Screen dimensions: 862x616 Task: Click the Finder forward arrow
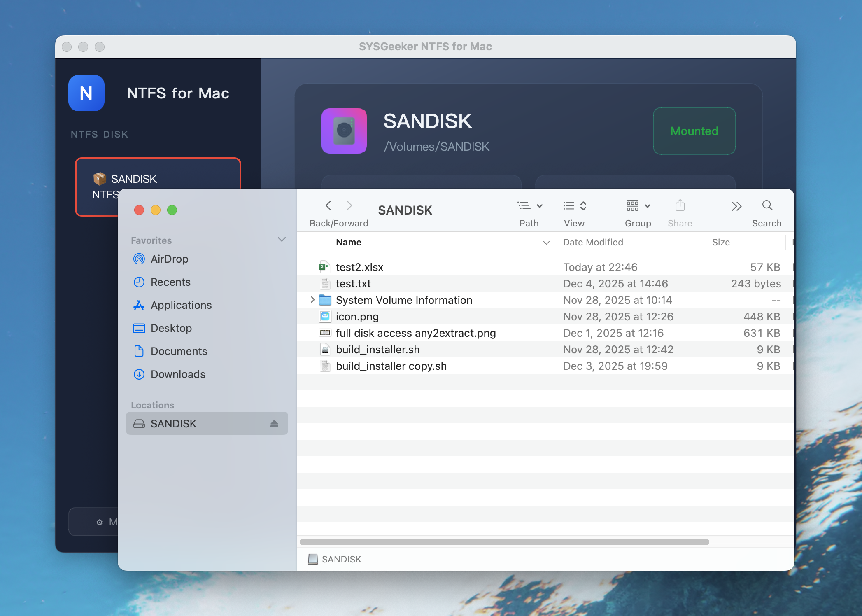coord(349,205)
